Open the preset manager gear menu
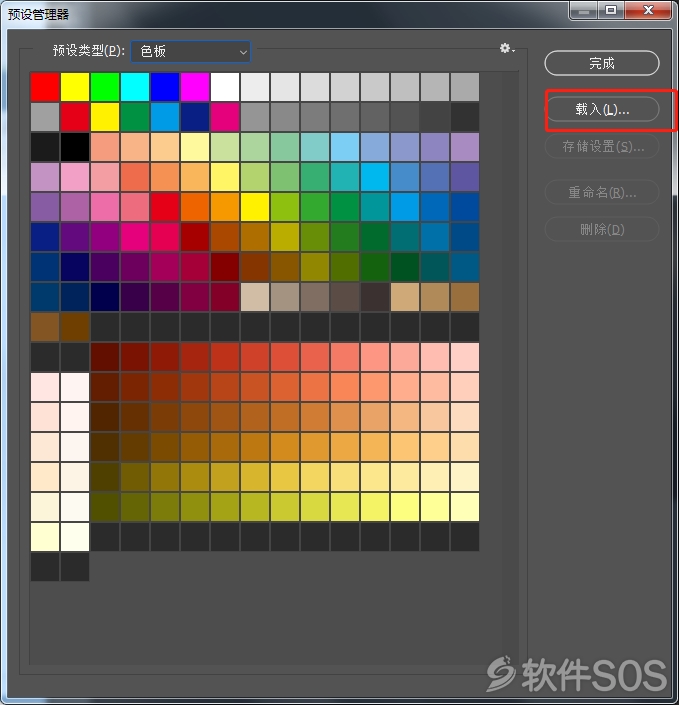 pyautogui.click(x=507, y=49)
